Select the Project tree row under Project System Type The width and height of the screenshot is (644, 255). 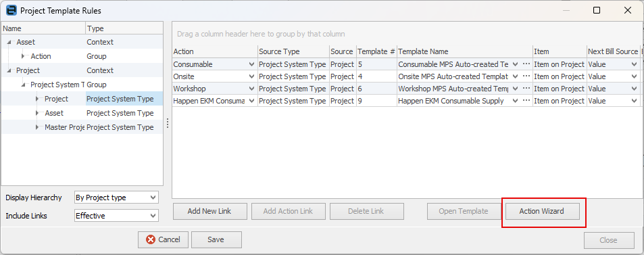(82, 99)
